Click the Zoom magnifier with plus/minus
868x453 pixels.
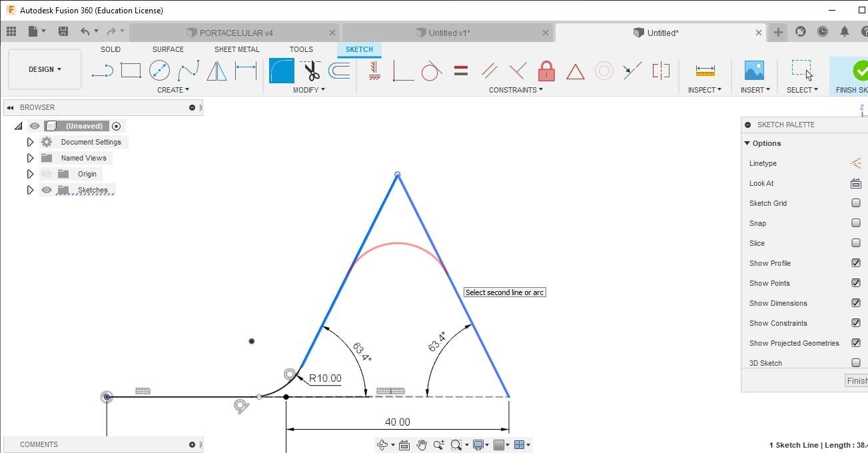[x=438, y=445]
